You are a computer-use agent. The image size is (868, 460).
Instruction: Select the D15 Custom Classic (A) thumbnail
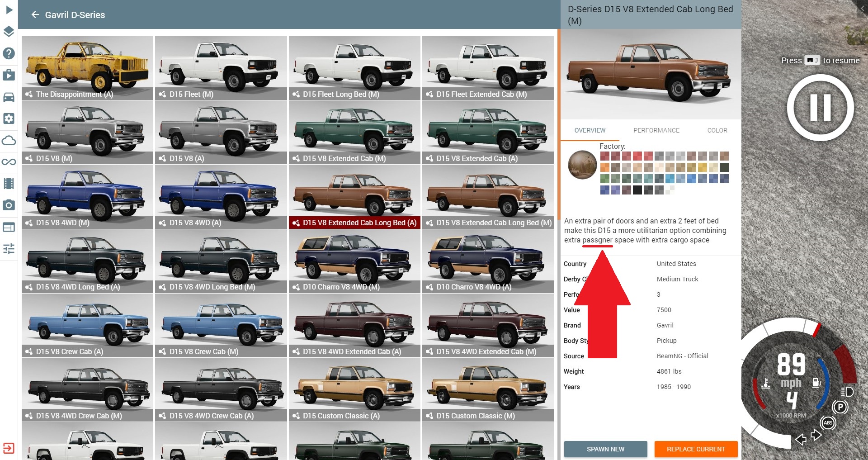[354, 389]
